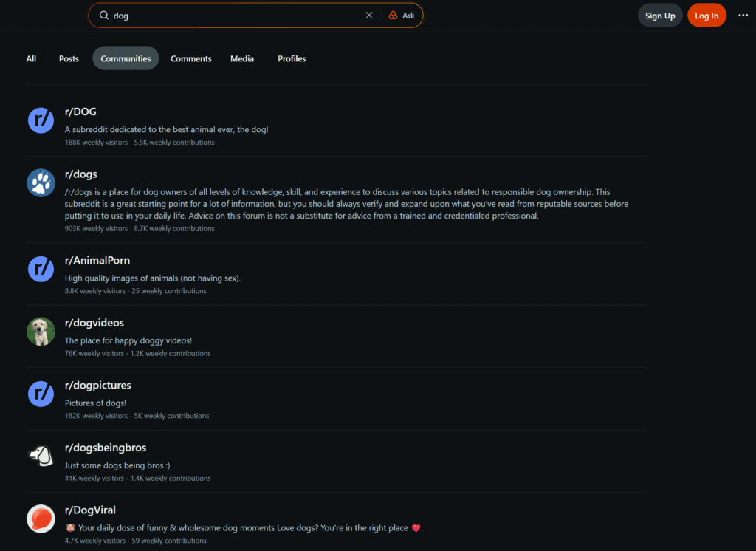Switch to the Comments tab
The width and height of the screenshot is (756, 551).
tap(191, 58)
